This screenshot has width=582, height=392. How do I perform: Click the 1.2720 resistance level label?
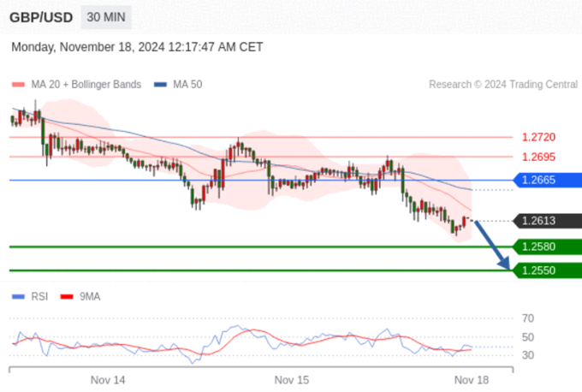[538, 137]
